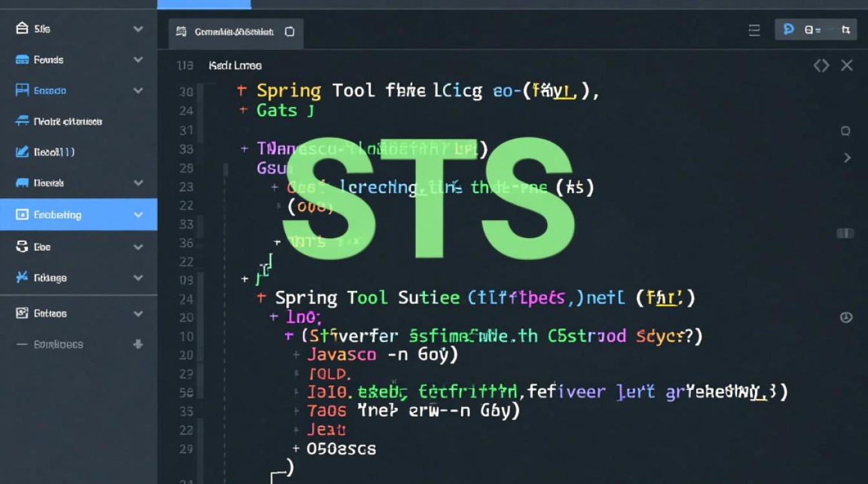The image size is (868, 484).
Task: Click the code view icon above the editor
Action: pos(821,65)
